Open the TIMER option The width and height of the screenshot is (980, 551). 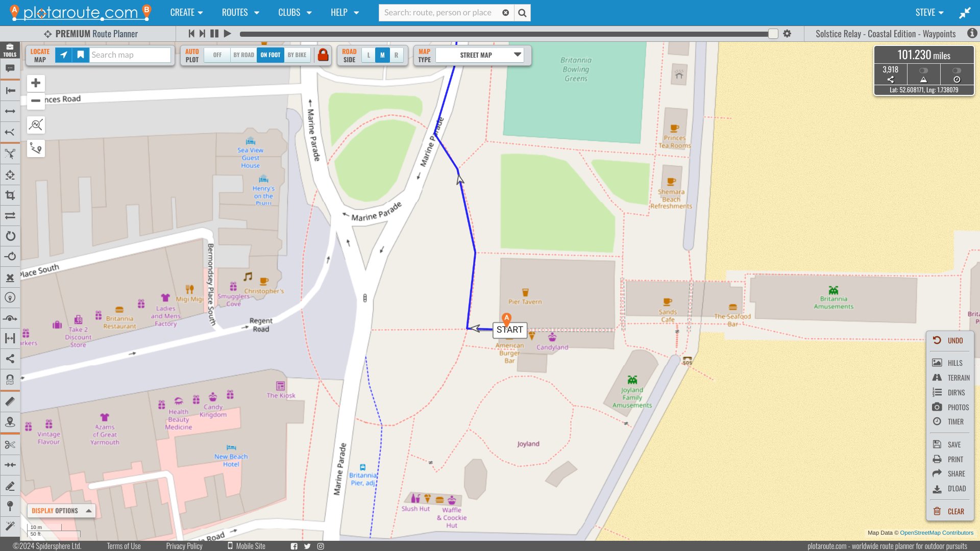949,421
